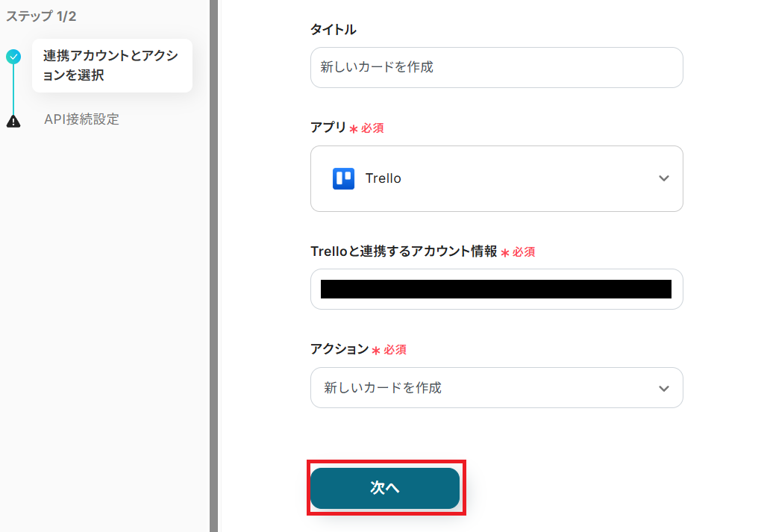Click the teal checkmark step icon
Screen dimensions: 767x532
click(x=13, y=56)
